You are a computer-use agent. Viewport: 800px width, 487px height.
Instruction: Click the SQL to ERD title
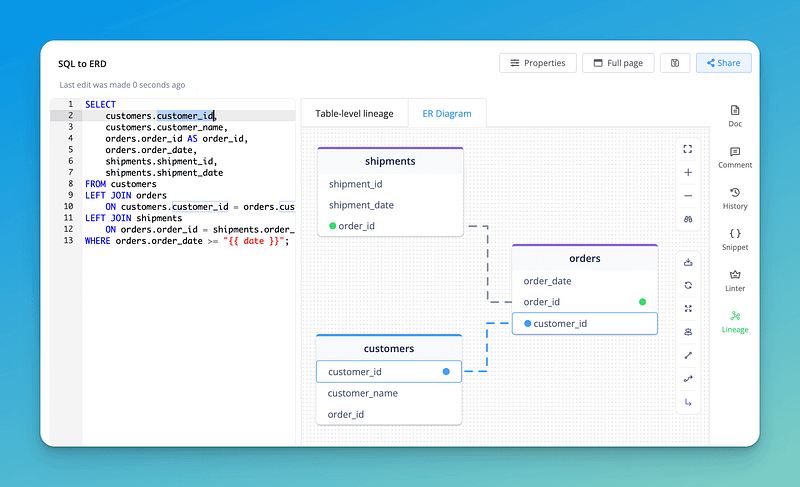tap(82, 64)
